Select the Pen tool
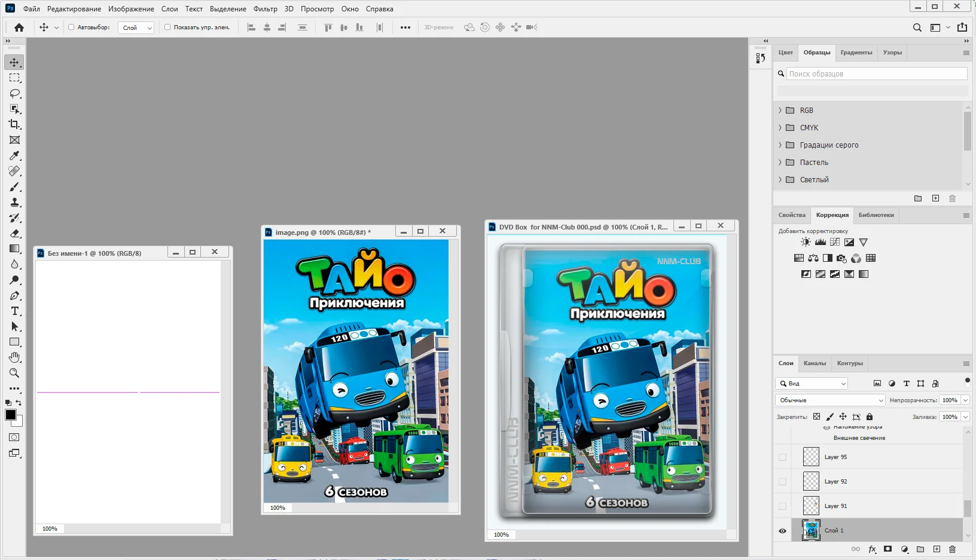 click(14, 295)
